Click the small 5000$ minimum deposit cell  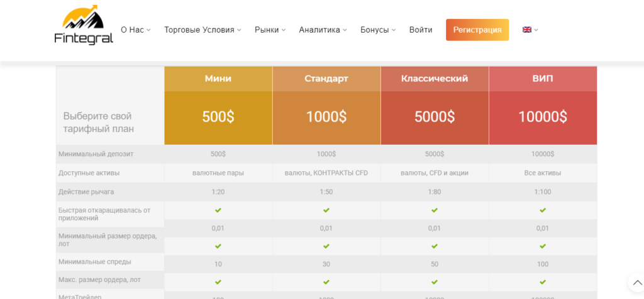(x=435, y=154)
